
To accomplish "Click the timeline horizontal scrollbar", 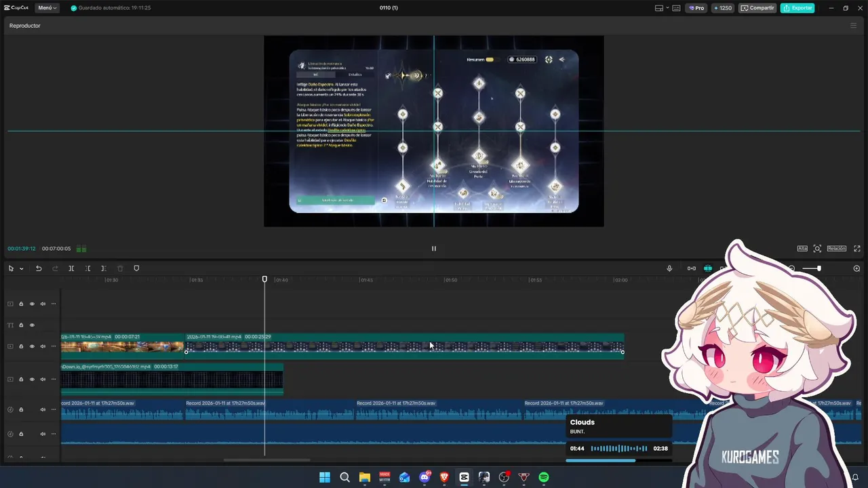I will click(x=267, y=460).
